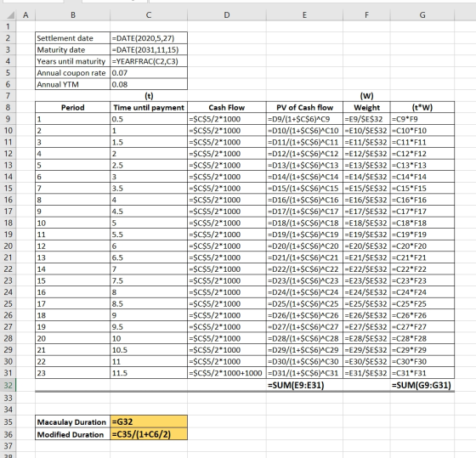Select row 36 header
This screenshot has height=458, width=476.
pyautogui.click(x=8, y=434)
